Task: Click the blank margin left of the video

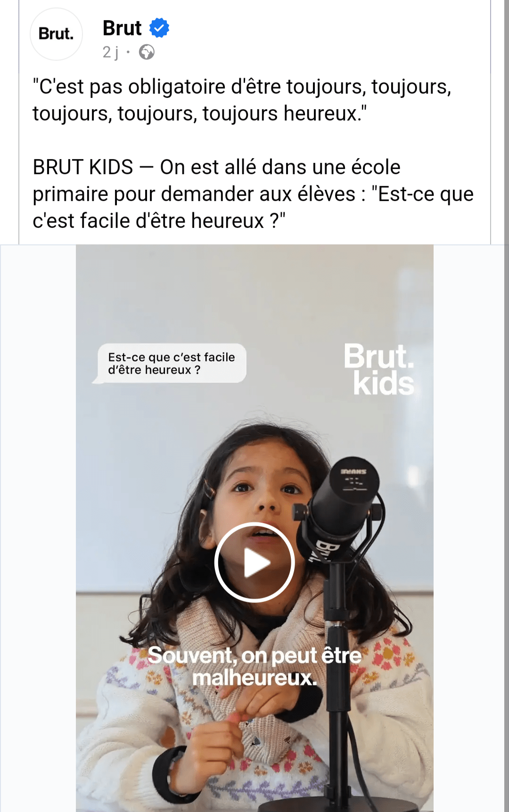Action: 38,528
